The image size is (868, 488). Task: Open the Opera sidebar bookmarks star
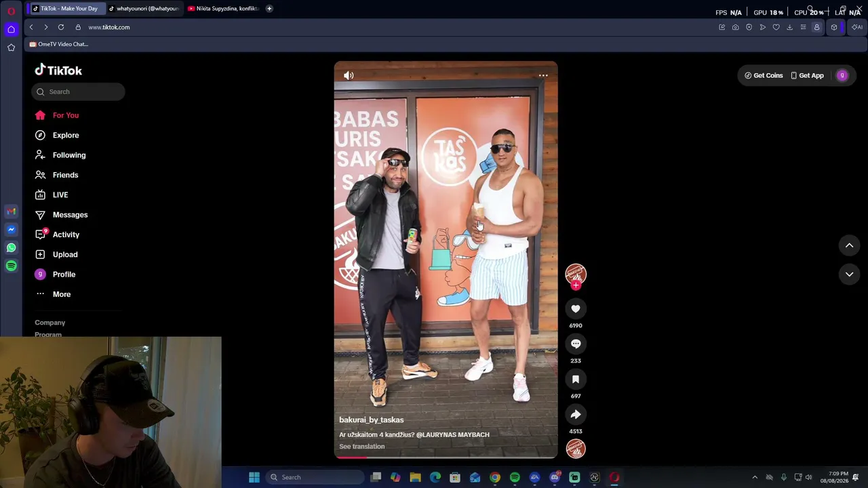[x=11, y=47]
